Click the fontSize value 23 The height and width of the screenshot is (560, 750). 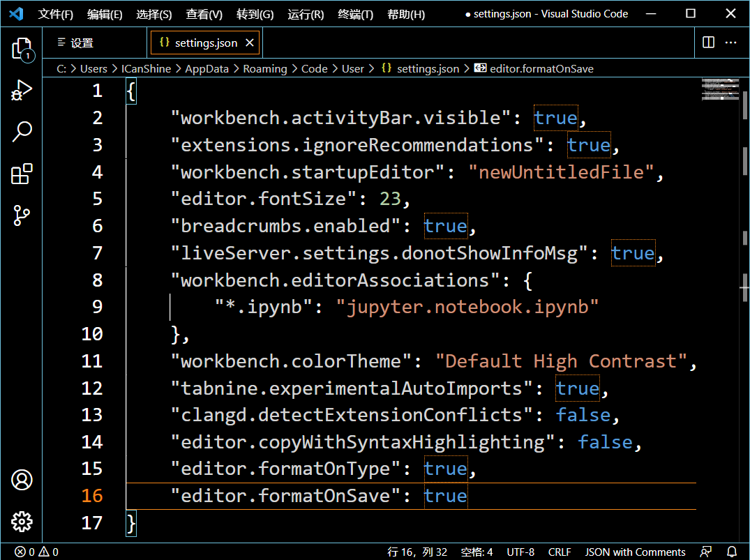click(x=390, y=199)
